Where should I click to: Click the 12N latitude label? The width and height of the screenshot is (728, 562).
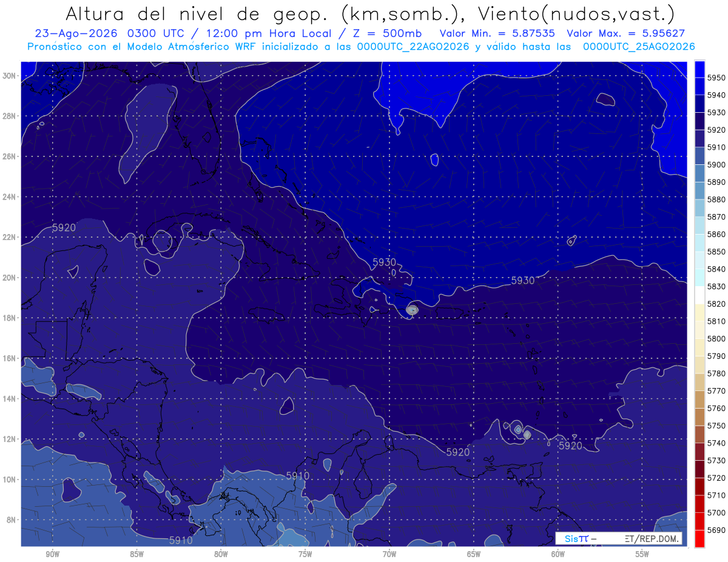(10, 439)
